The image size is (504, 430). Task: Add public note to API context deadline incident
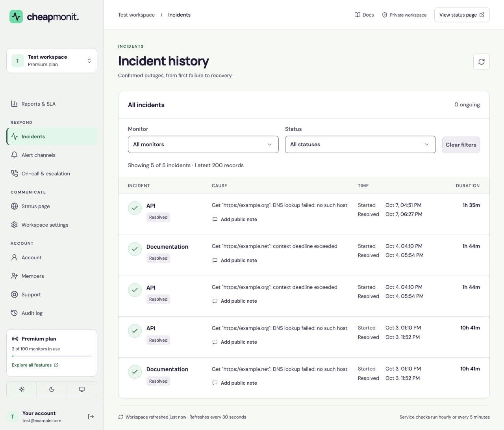(x=235, y=301)
